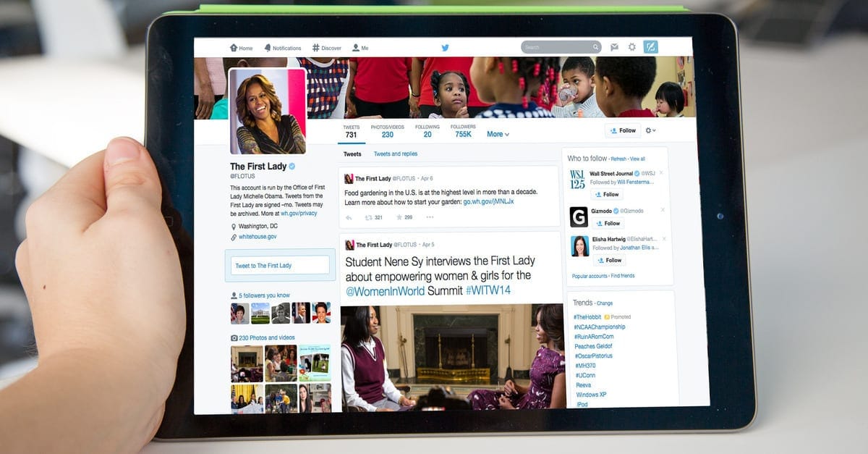
Task: Reply to the food gardening tweet
Action: point(349,217)
